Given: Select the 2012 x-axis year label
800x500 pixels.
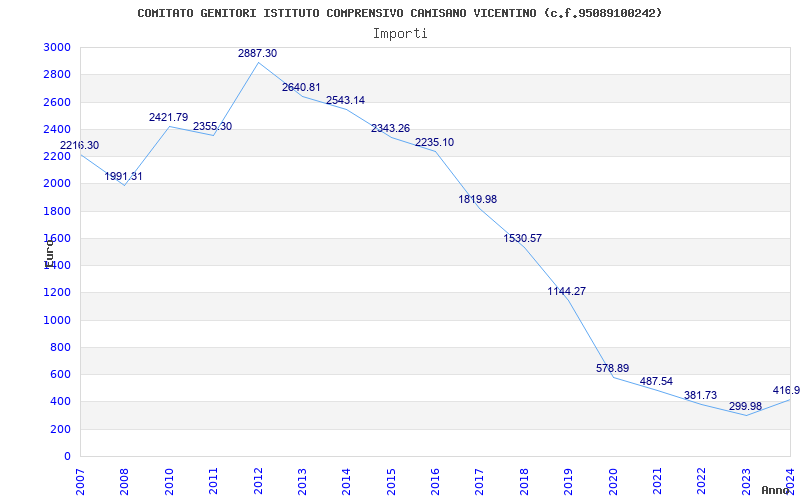Looking at the screenshot, I should point(258,481).
